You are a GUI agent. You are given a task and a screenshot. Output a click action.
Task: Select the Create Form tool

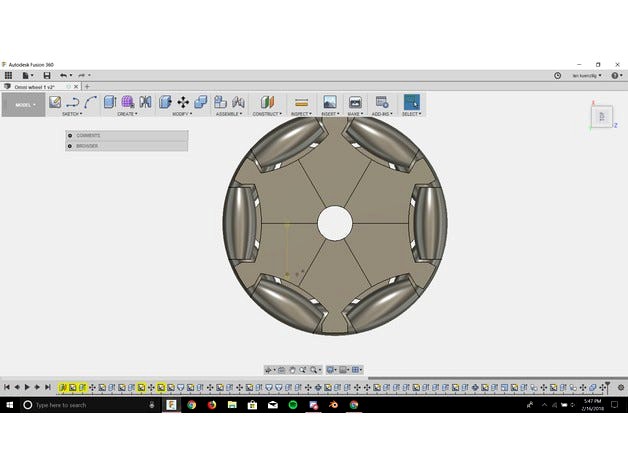point(128,102)
